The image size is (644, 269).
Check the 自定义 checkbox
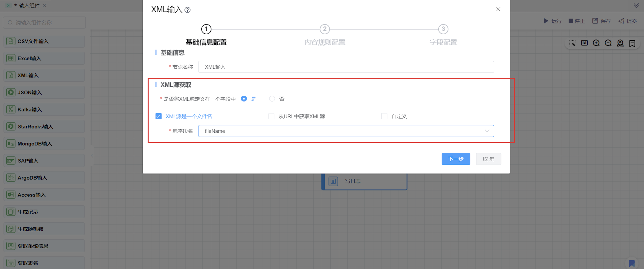coord(384,116)
